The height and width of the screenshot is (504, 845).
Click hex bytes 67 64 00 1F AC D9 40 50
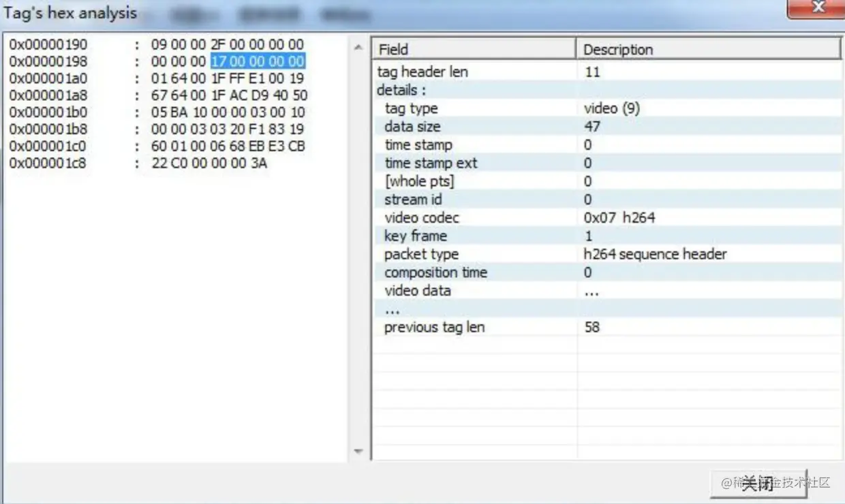pos(230,96)
